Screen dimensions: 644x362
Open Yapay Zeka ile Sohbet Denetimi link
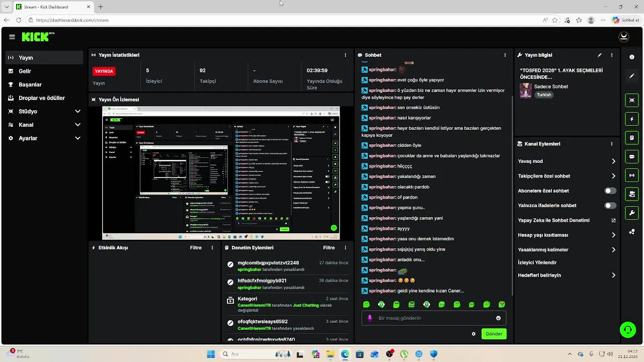coord(567,220)
